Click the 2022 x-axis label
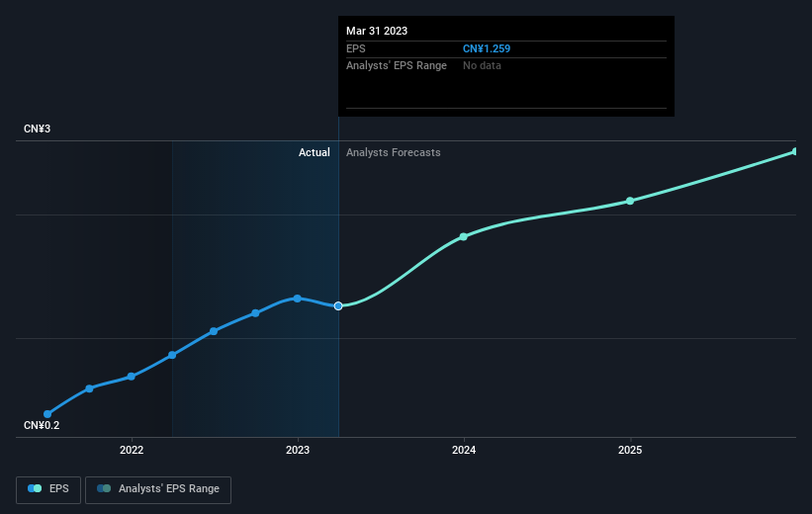 pyautogui.click(x=132, y=450)
